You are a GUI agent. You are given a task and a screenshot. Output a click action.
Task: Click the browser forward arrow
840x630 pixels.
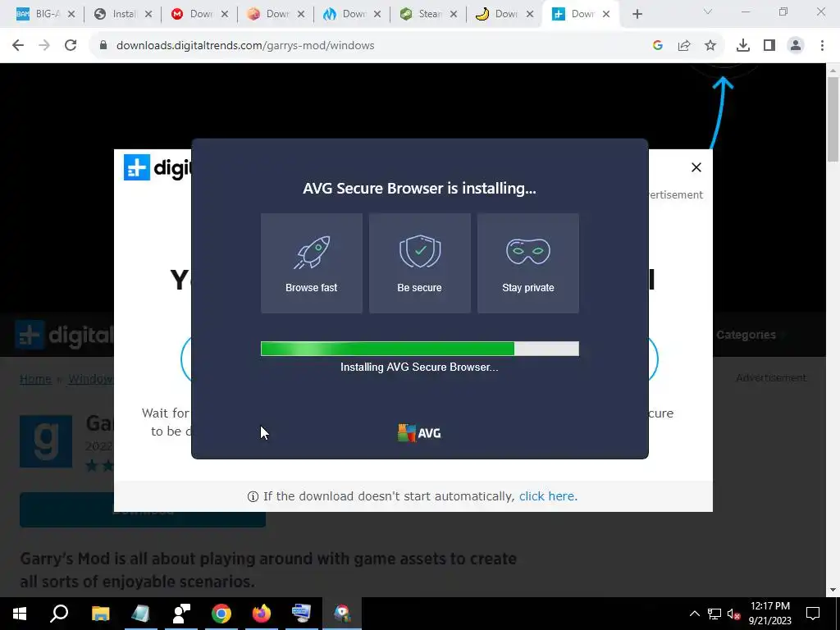(x=44, y=46)
